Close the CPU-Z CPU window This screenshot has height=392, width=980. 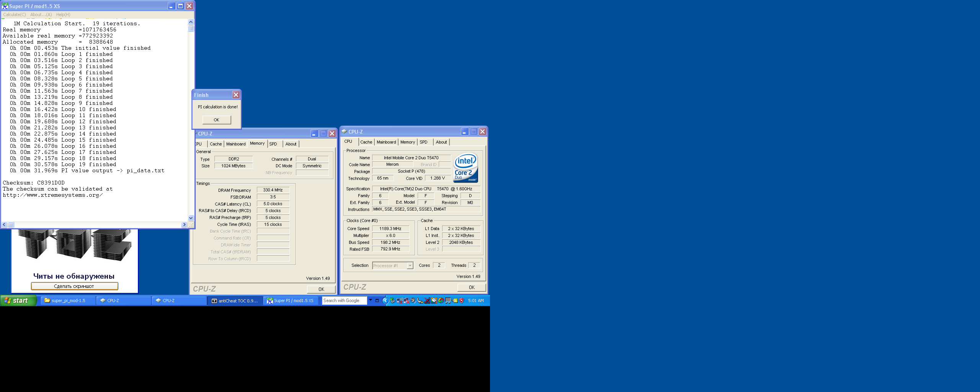click(482, 131)
